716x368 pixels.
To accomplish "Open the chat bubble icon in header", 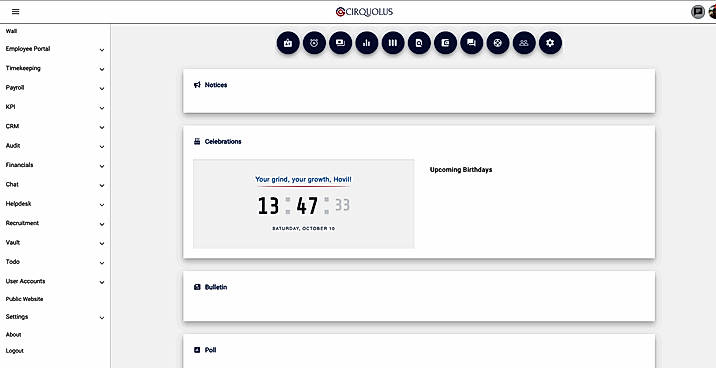I will click(697, 12).
